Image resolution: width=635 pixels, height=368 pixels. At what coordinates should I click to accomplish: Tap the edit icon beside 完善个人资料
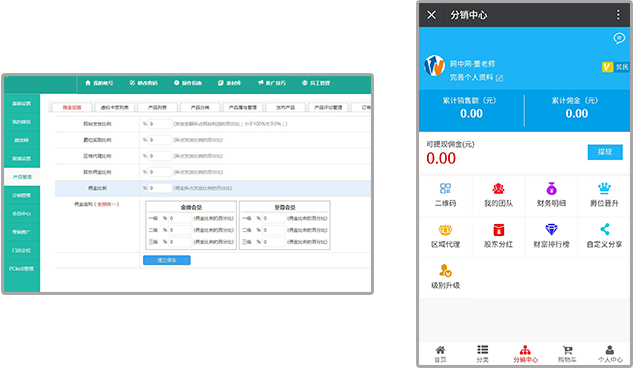[499, 78]
